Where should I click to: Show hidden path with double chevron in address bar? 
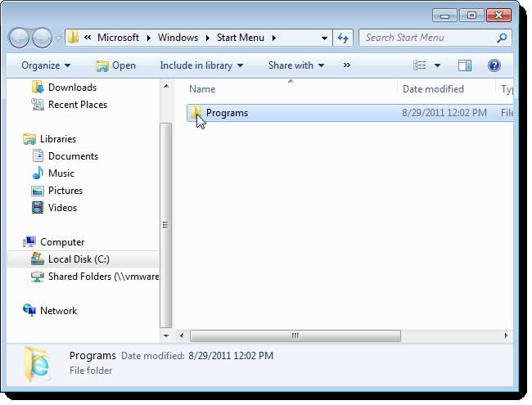[88, 38]
